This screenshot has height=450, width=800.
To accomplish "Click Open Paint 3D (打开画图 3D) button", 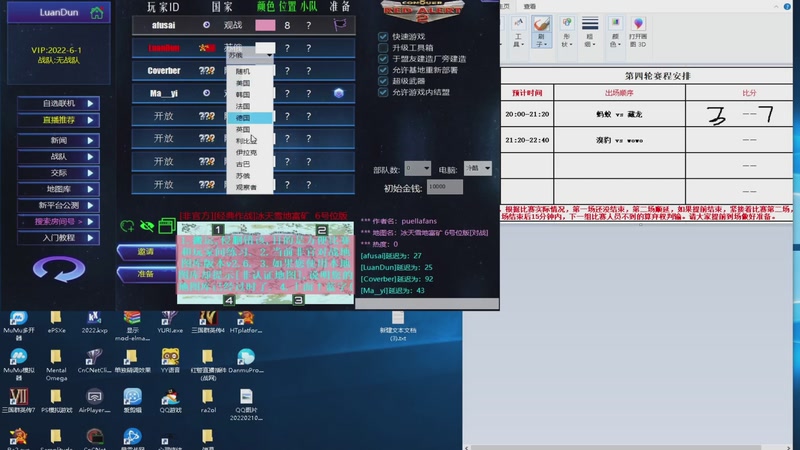I will (638, 32).
